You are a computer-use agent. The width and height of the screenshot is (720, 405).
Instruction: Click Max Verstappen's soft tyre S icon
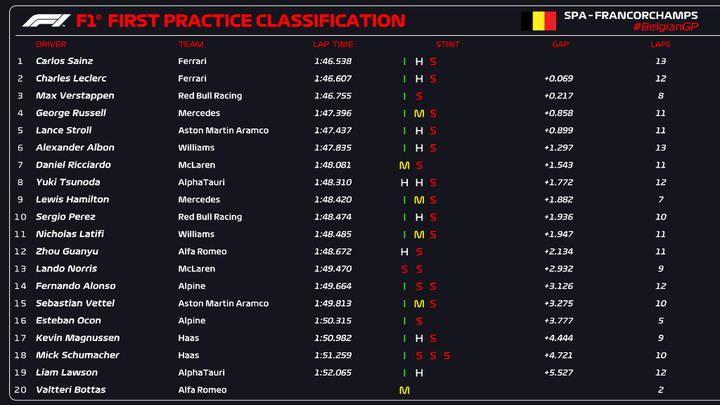pos(419,96)
